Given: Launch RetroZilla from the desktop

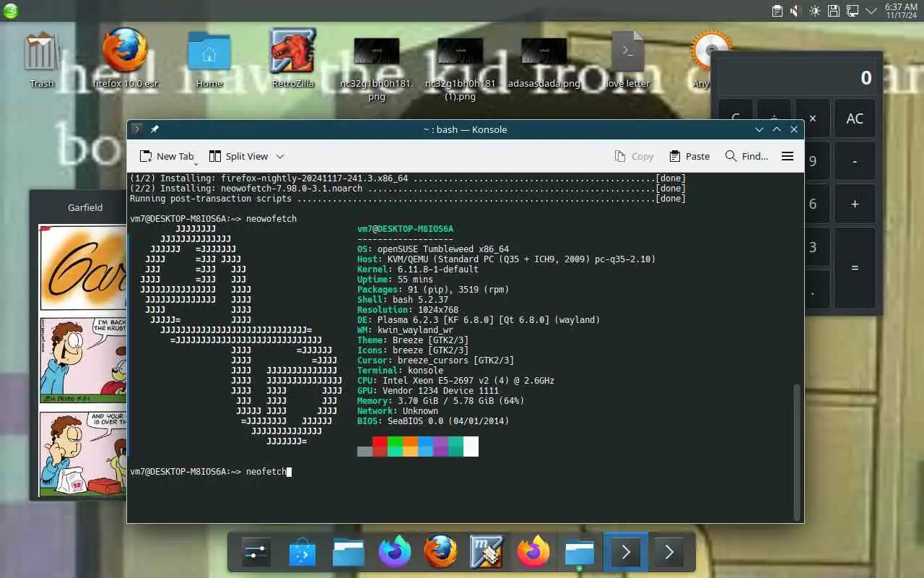Looking at the screenshot, I should point(293,58).
